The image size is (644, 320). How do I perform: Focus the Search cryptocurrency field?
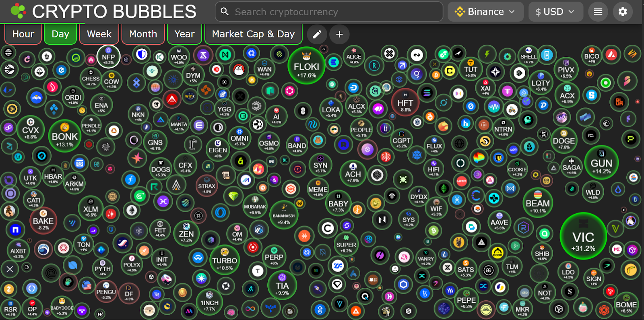(329, 12)
